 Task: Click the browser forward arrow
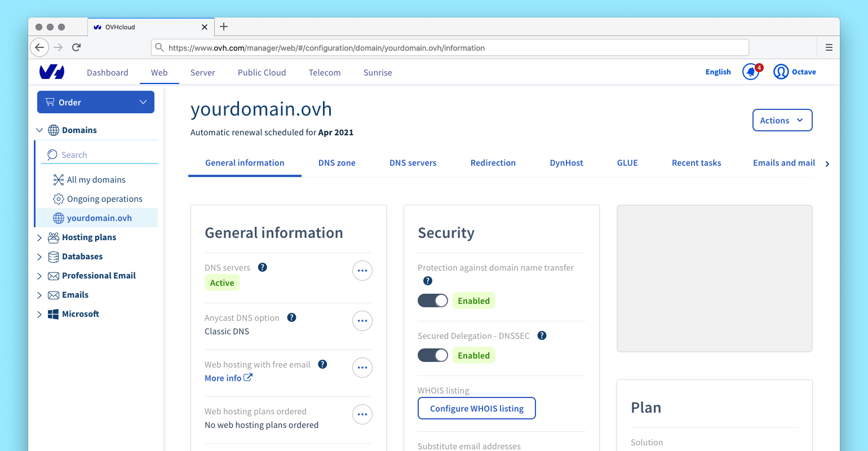pos(58,47)
